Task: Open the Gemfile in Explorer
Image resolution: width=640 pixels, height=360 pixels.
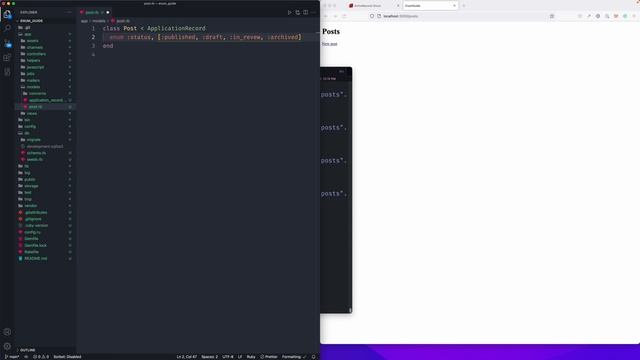Action: pyautogui.click(x=31, y=239)
